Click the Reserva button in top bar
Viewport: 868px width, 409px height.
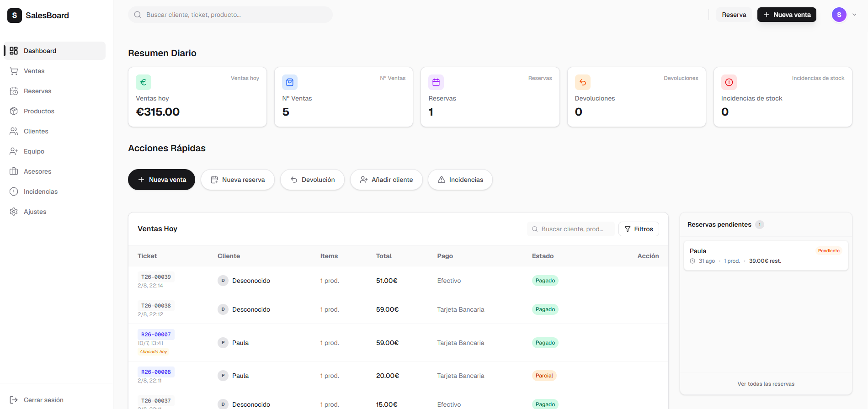pyautogui.click(x=734, y=15)
